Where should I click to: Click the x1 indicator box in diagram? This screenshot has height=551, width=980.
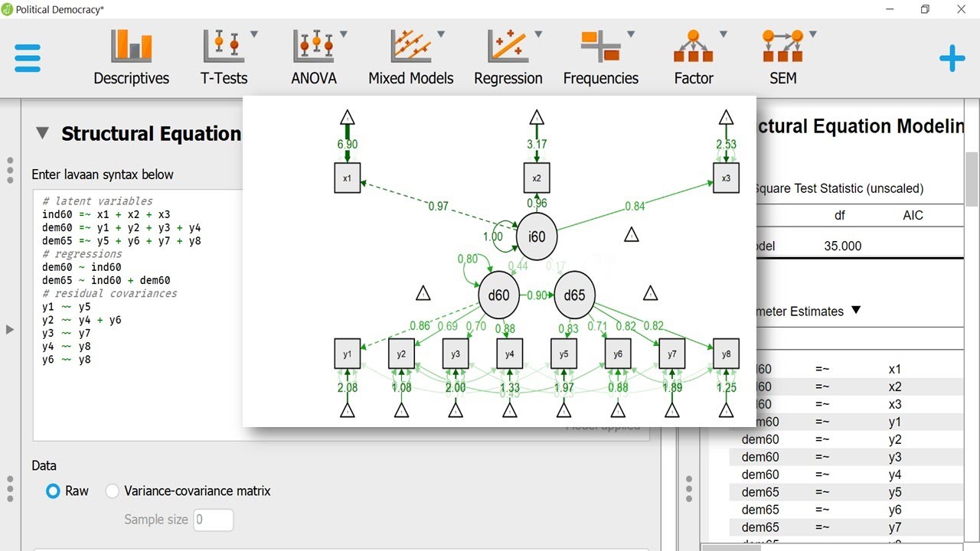coord(348,178)
